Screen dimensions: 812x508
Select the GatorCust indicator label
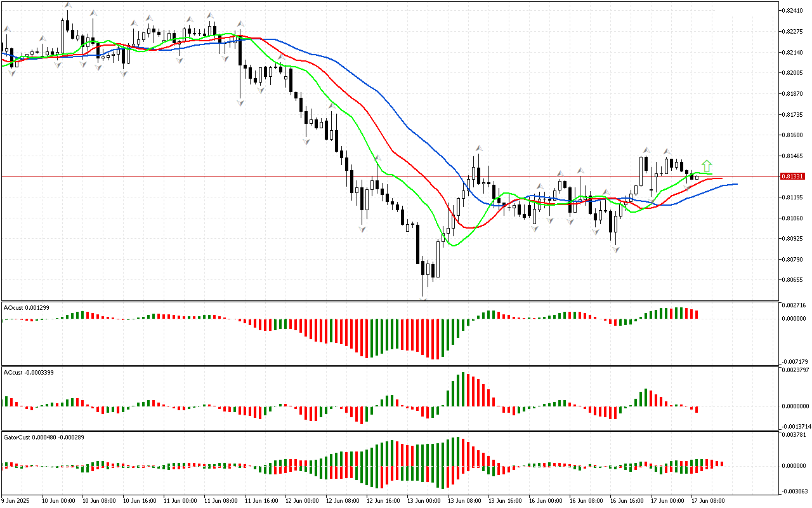(44, 437)
